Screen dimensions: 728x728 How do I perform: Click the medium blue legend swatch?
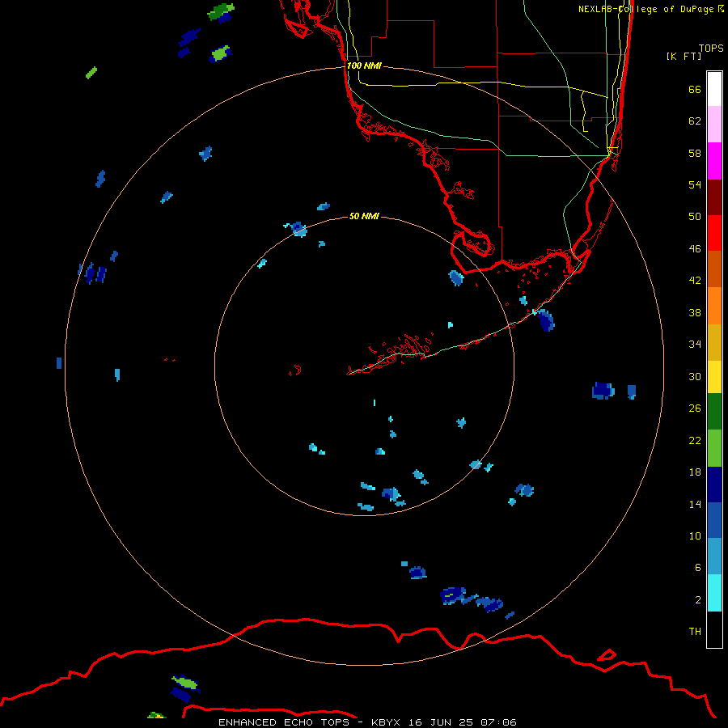[714, 520]
